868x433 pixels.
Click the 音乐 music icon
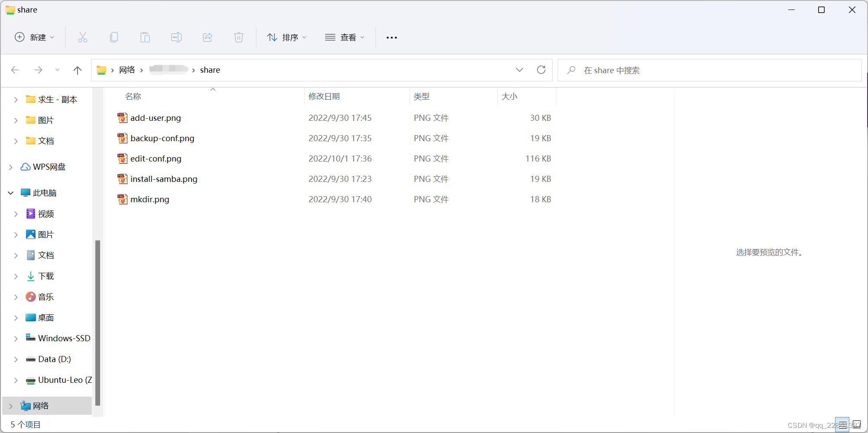[x=31, y=297]
